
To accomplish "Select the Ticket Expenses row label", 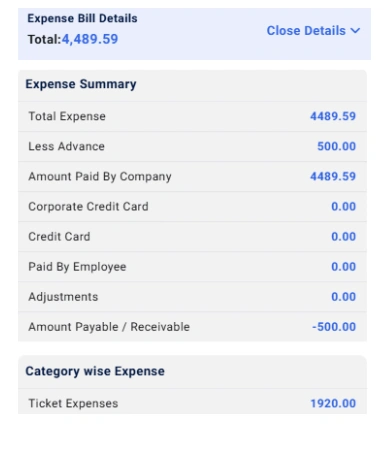I will click(x=73, y=404).
